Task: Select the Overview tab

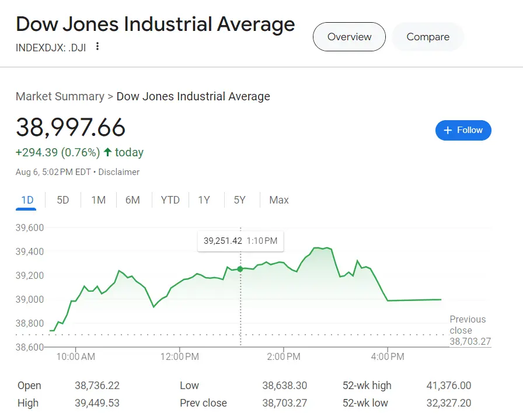Action: (x=349, y=37)
